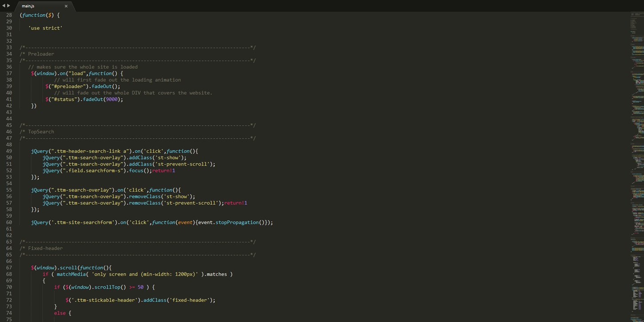The height and width of the screenshot is (322, 644).
Task: Click the focus() call on line 52
Action: pos(139,171)
